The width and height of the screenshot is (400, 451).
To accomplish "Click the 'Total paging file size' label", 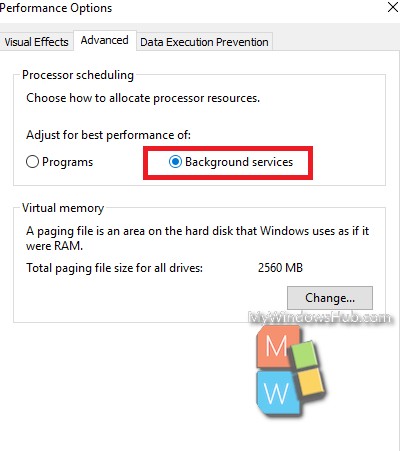I will coord(114,268).
